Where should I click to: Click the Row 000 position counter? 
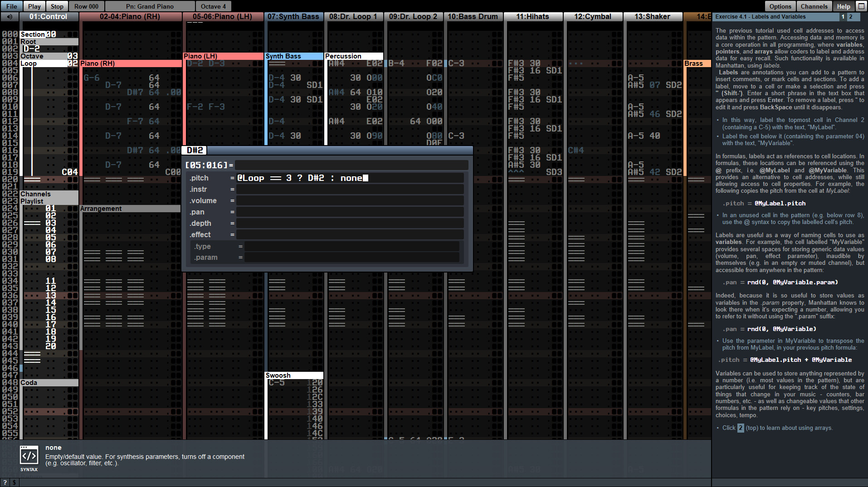(x=86, y=6)
